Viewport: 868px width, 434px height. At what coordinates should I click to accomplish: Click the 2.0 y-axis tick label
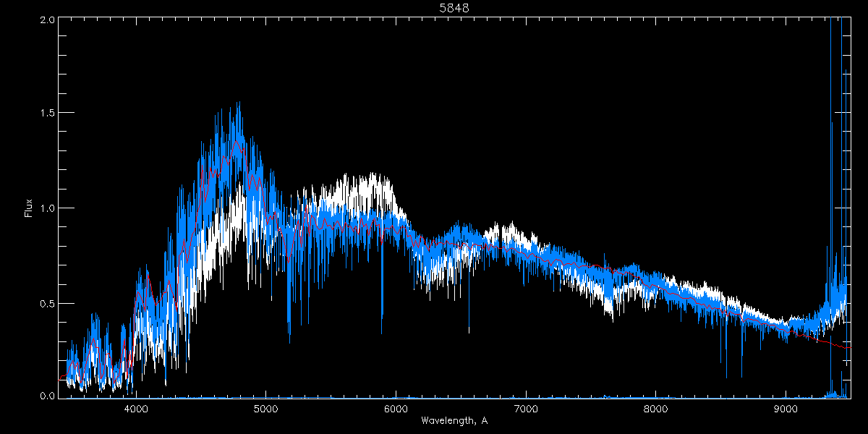click(x=46, y=20)
